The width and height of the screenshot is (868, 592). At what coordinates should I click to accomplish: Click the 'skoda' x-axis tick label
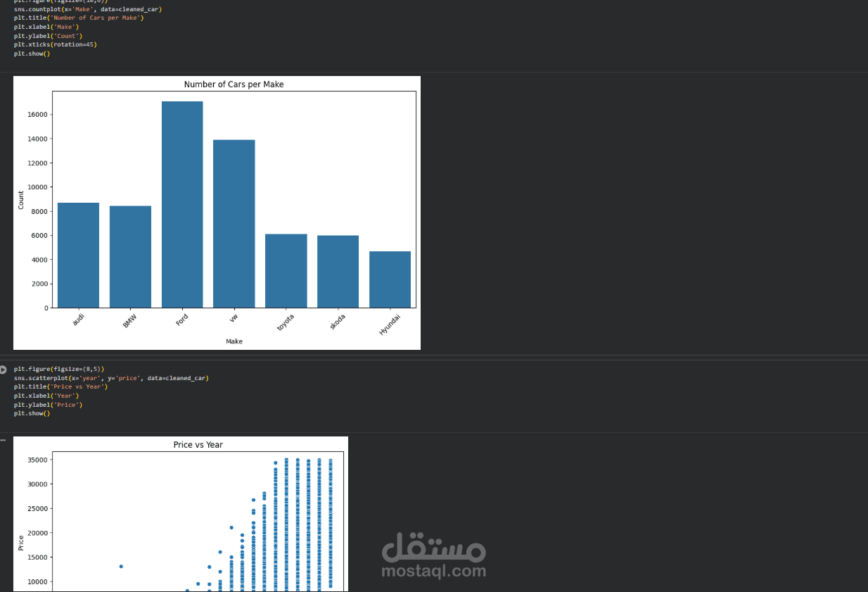coord(338,321)
